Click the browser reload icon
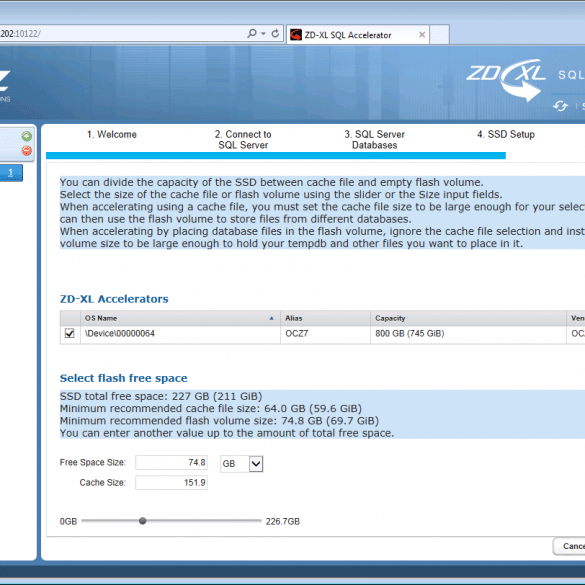 coord(275,34)
